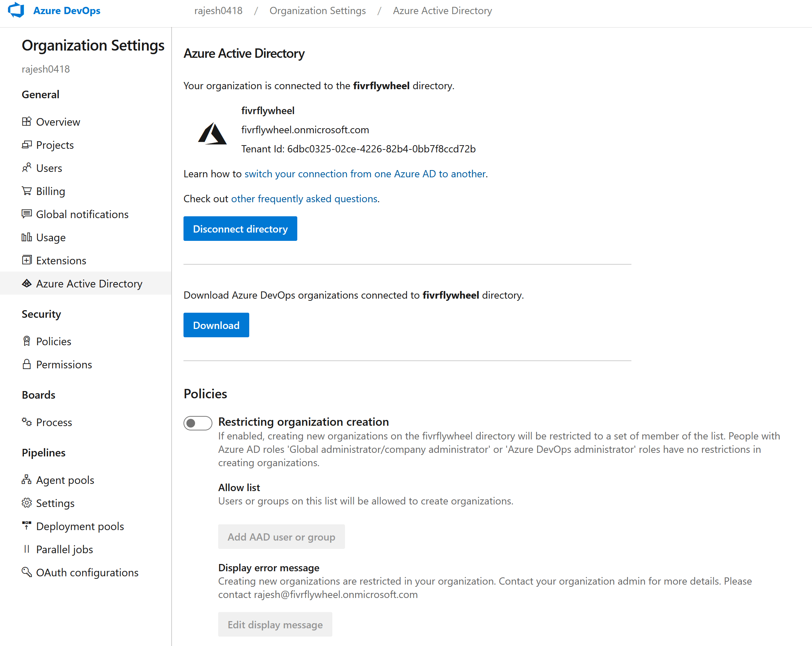Toggle Restricting organization creation switch
The height and width of the screenshot is (646, 812).
[198, 423]
